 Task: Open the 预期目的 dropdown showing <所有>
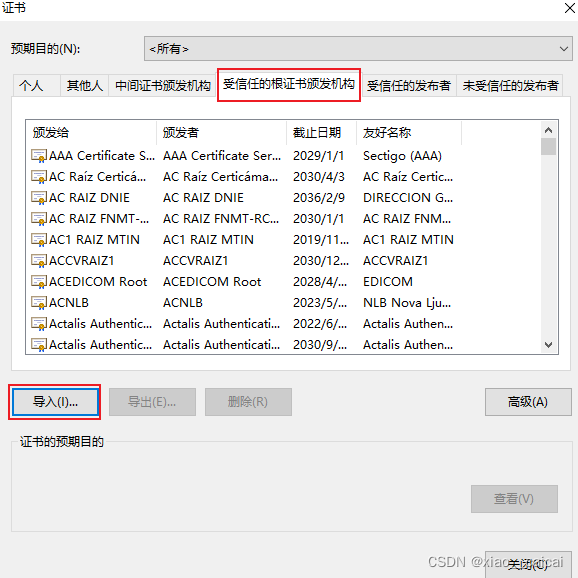pos(358,49)
